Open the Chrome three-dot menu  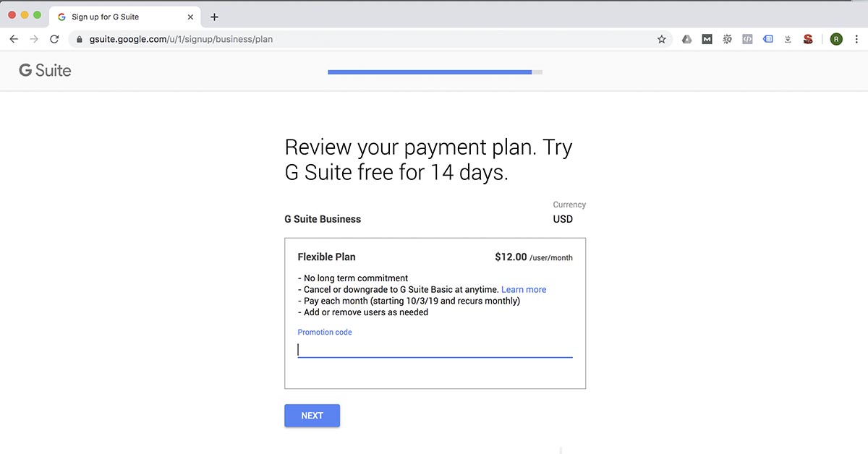coord(856,39)
